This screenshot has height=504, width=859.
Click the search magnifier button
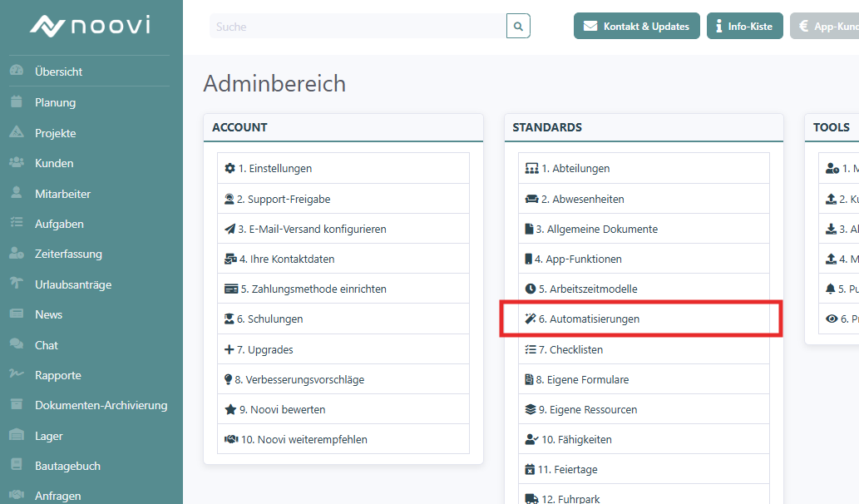[x=518, y=26]
